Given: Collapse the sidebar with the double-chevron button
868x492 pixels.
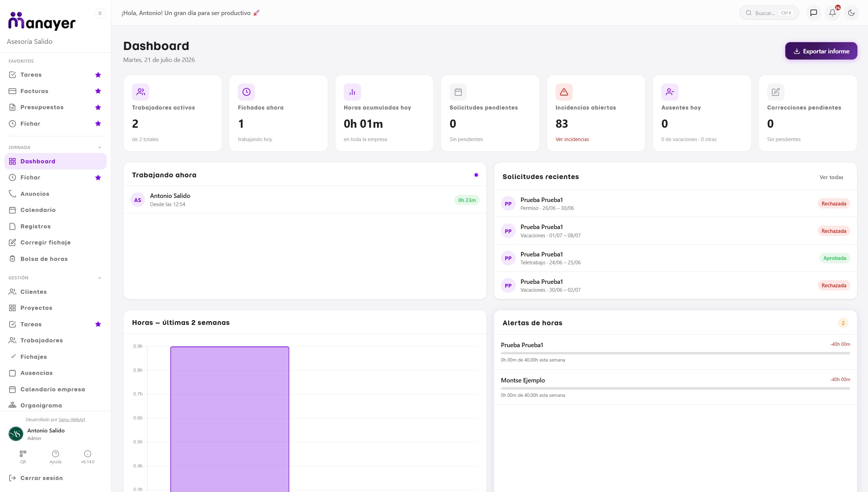Looking at the screenshot, I should point(100,13).
